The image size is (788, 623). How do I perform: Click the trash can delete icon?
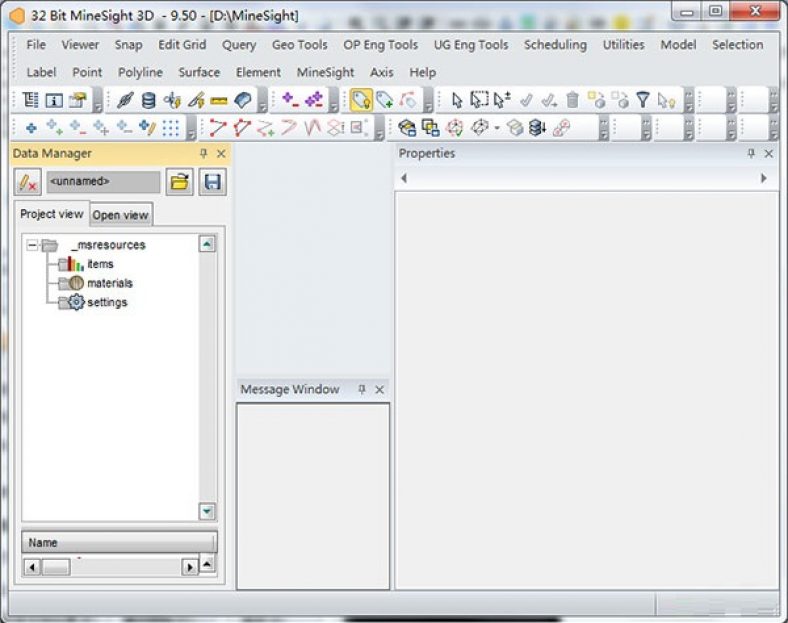[x=572, y=100]
